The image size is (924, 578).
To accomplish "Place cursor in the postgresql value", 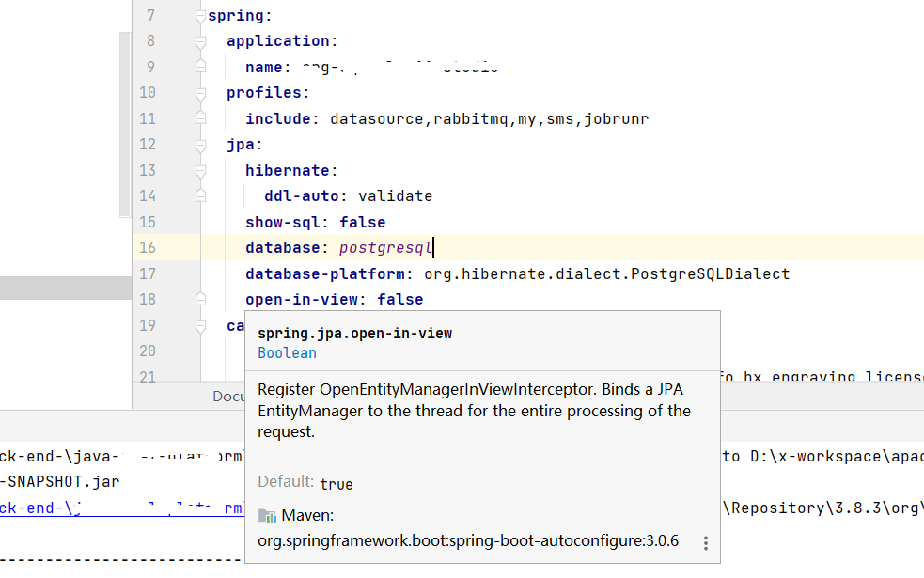I will pos(384,248).
